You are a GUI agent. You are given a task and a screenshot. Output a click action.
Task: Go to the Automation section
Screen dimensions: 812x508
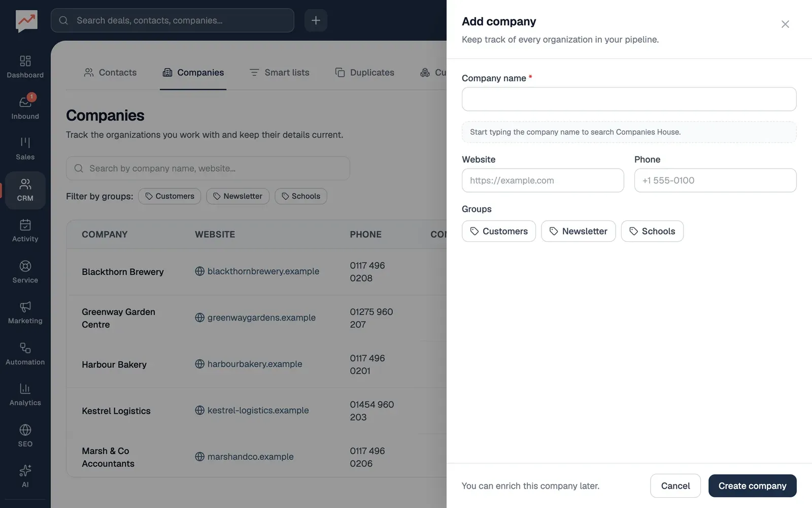click(25, 354)
